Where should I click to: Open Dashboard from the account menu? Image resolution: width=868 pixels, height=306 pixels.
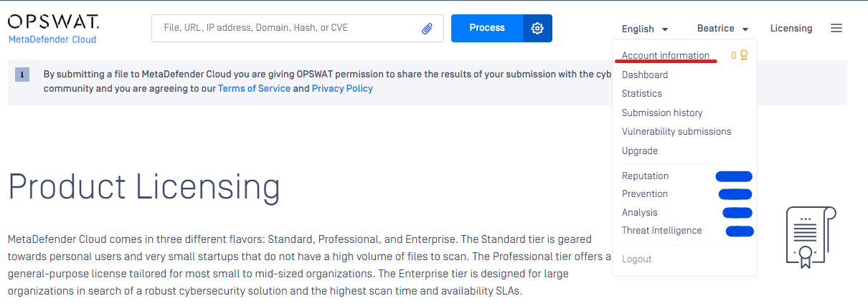click(645, 75)
